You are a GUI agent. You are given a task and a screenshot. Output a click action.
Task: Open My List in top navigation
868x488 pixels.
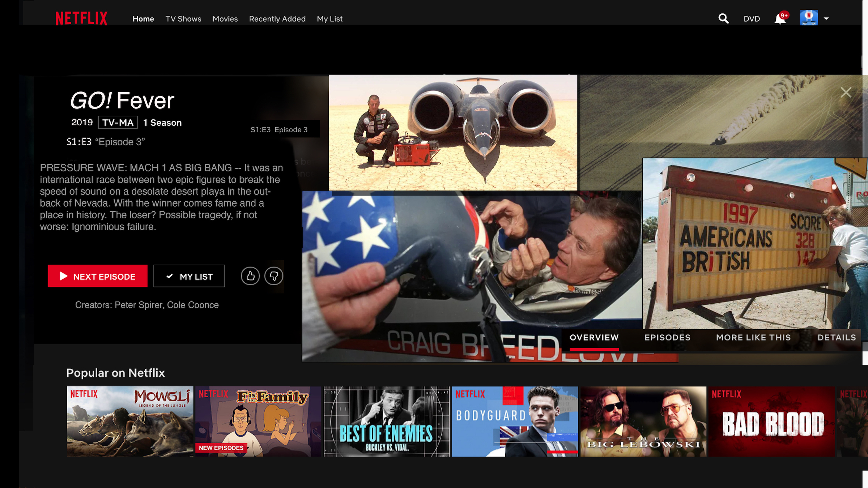[x=329, y=19]
